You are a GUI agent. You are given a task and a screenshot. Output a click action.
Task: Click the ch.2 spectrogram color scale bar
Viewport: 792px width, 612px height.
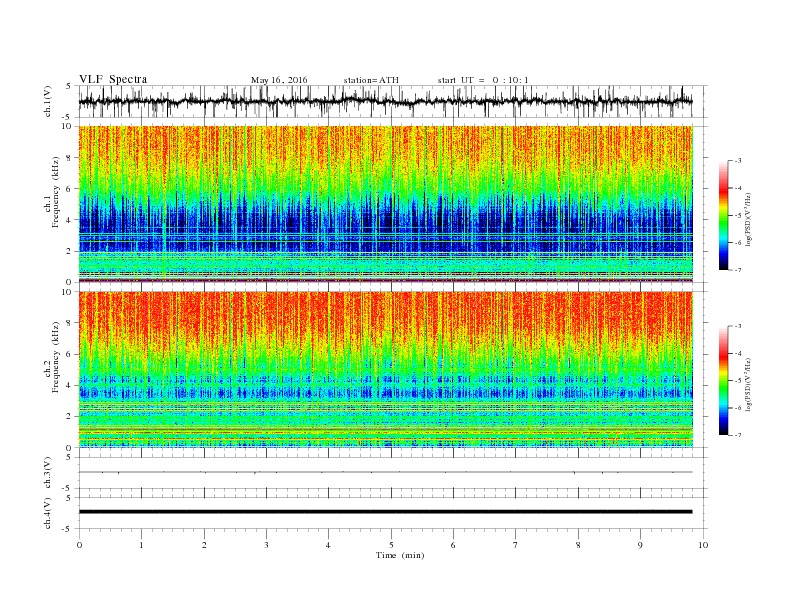pos(723,380)
